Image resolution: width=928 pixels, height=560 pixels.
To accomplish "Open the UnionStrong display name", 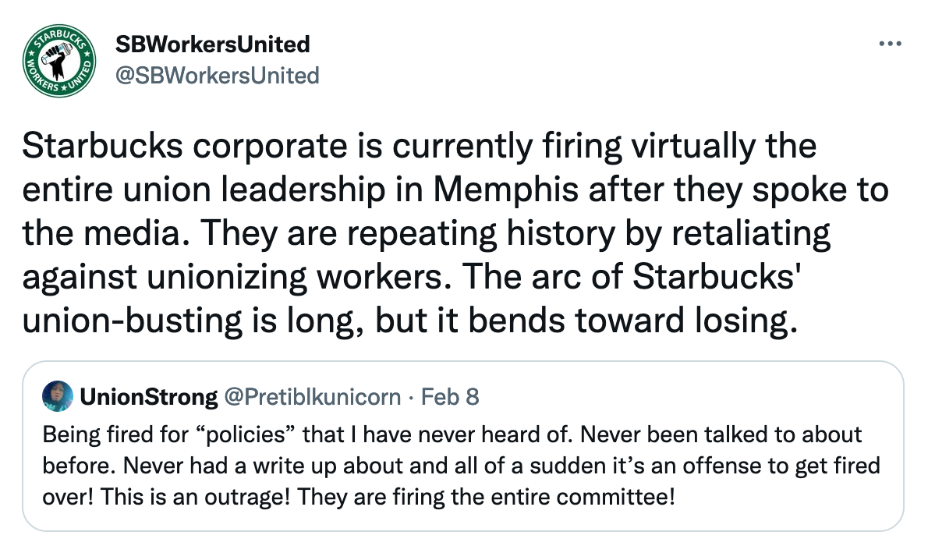I will [148, 397].
